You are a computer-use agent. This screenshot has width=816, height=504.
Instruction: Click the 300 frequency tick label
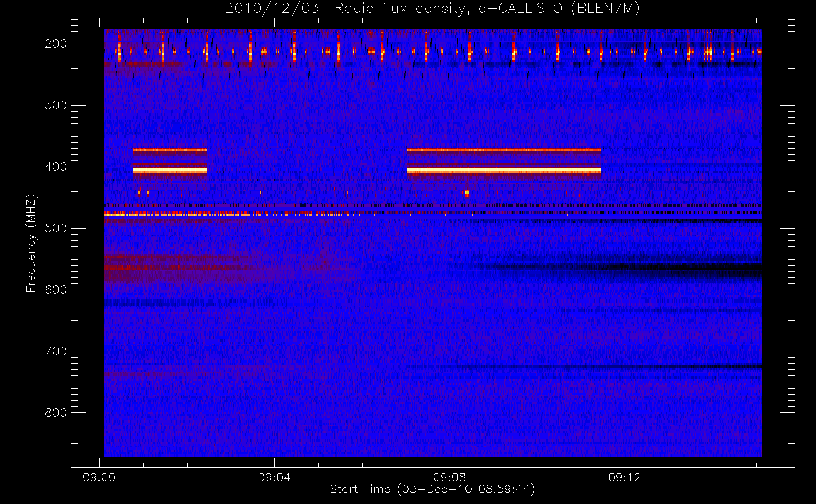click(55, 105)
